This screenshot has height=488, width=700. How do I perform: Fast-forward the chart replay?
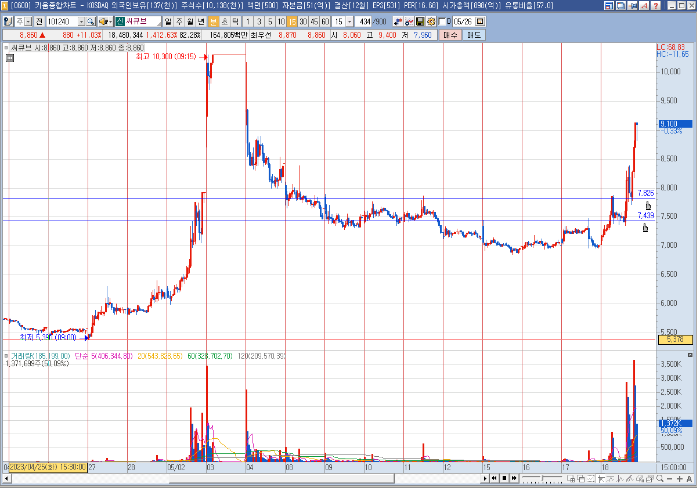click(514, 478)
